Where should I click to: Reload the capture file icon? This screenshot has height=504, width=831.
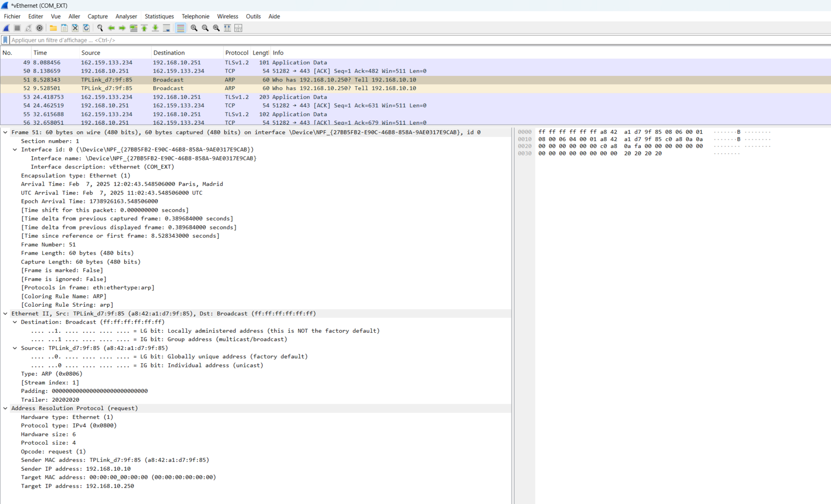[86, 28]
